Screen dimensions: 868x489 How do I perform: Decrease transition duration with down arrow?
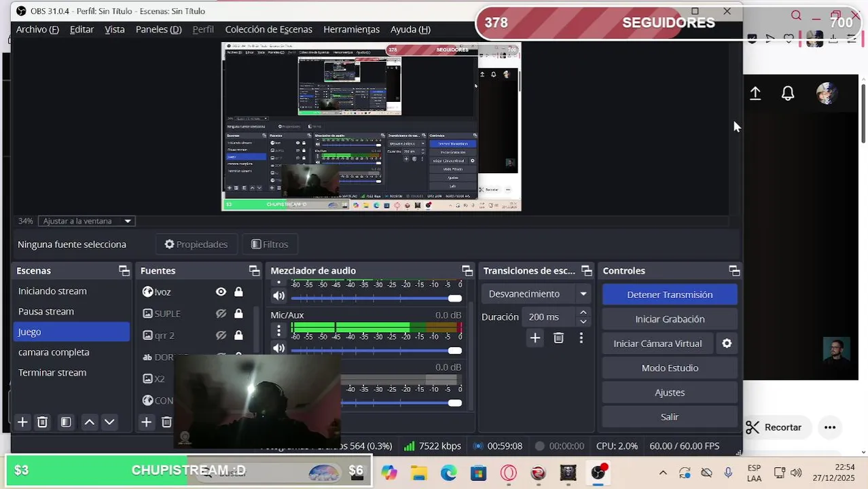(x=583, y=322)
